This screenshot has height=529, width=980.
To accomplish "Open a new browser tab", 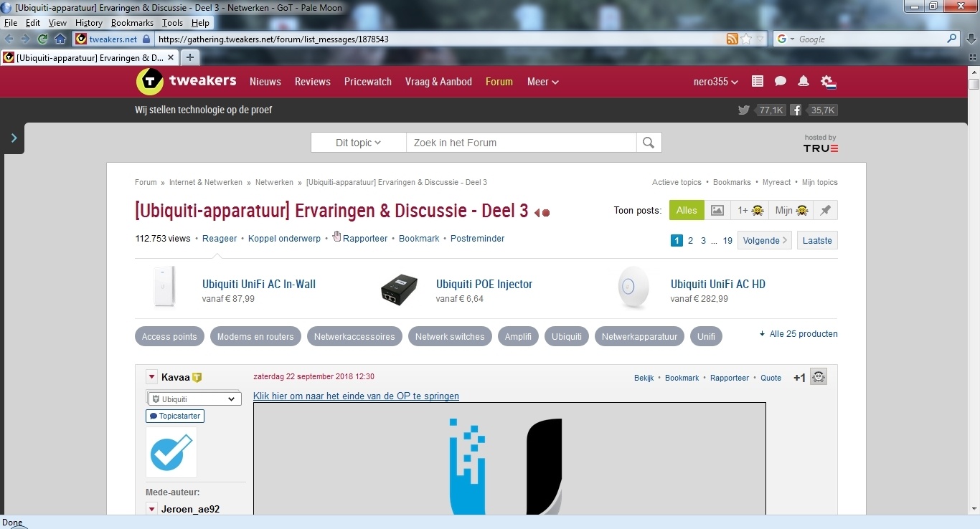I will [190, 57].
